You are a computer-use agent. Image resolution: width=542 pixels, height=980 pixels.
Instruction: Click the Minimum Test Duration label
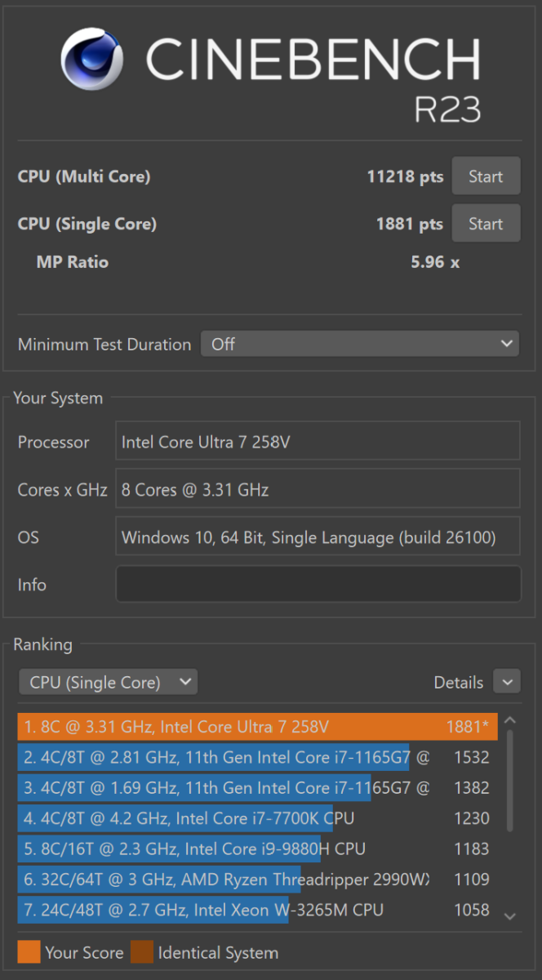tap(104, 344)
